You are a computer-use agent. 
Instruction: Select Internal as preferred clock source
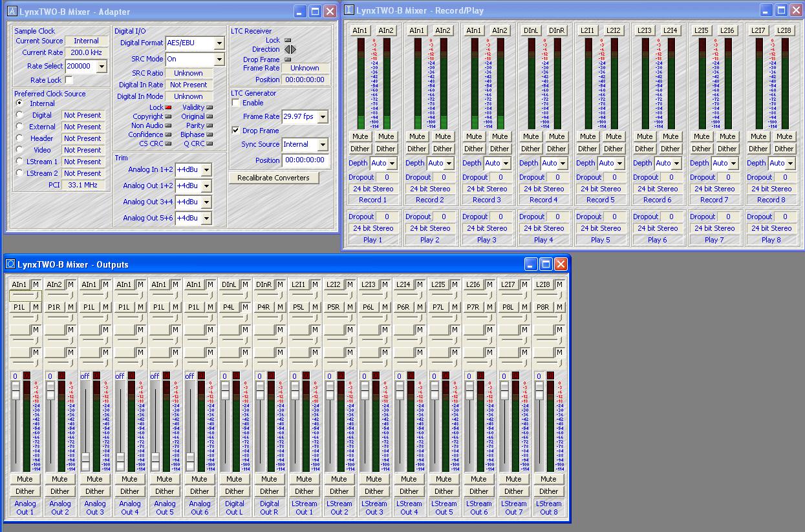click(19, 103)
